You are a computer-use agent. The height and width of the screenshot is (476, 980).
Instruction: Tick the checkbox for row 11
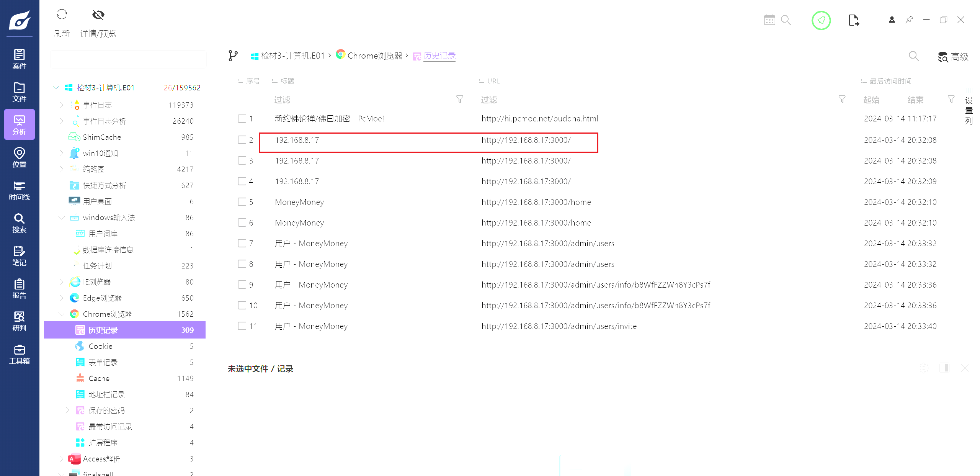point(242,326)
